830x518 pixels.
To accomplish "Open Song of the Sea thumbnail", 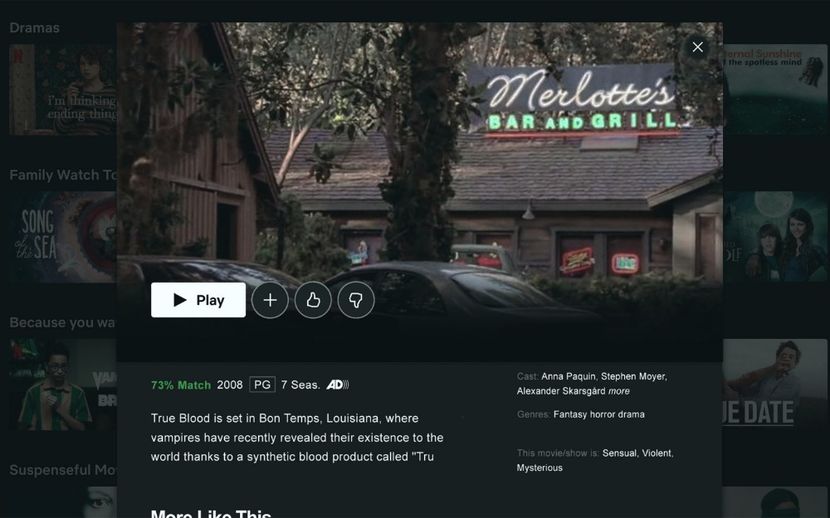I will (x=62, y=237).
